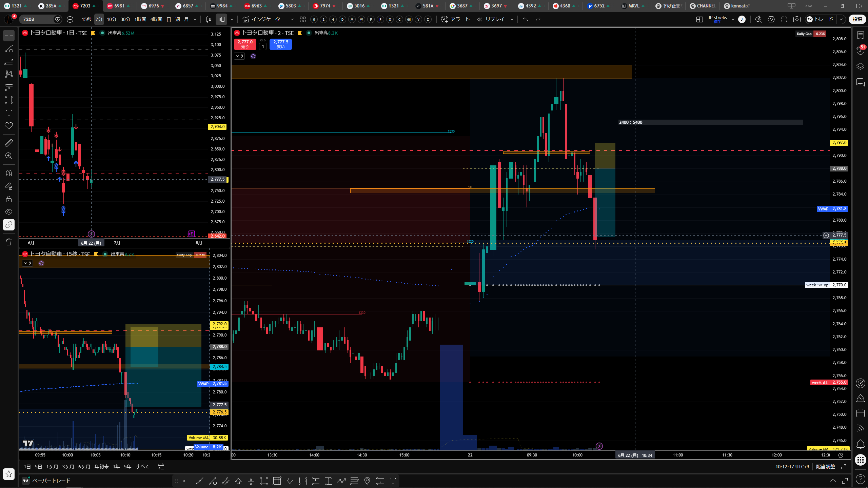Activate the magnet mode tool

coord(9,173)
